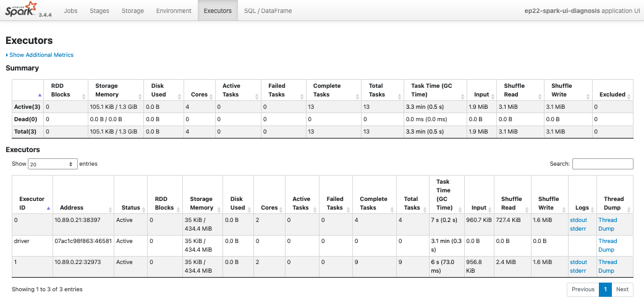Viewport: 644px width, 303px height.
Task: Open the Storage tab
Action: point(133,11)
